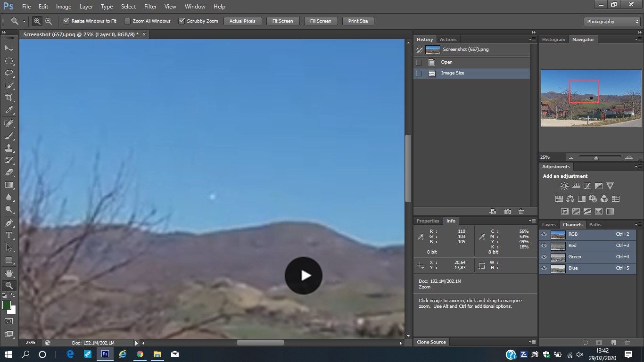Select the Crop tool

pos(8,98)
